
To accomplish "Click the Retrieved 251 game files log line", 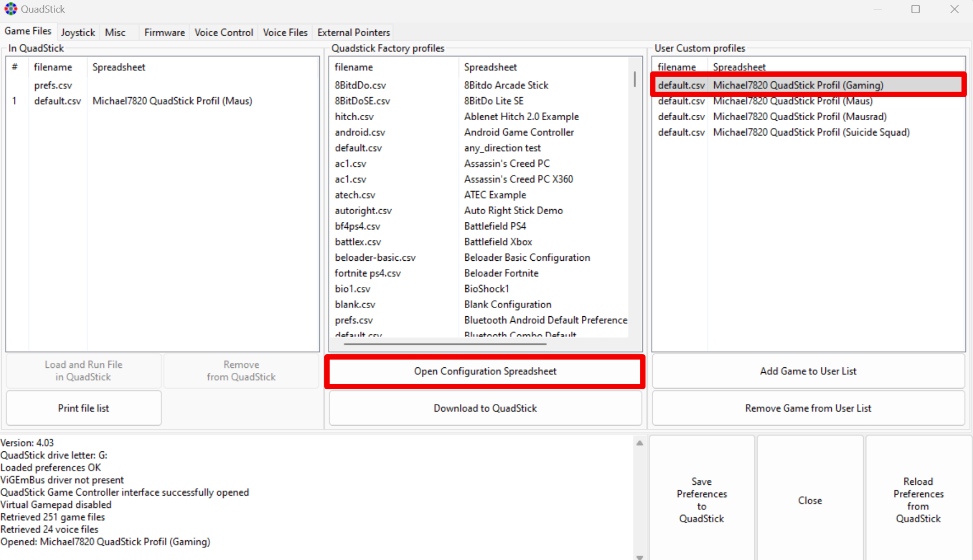I will (x=53, y=517).
